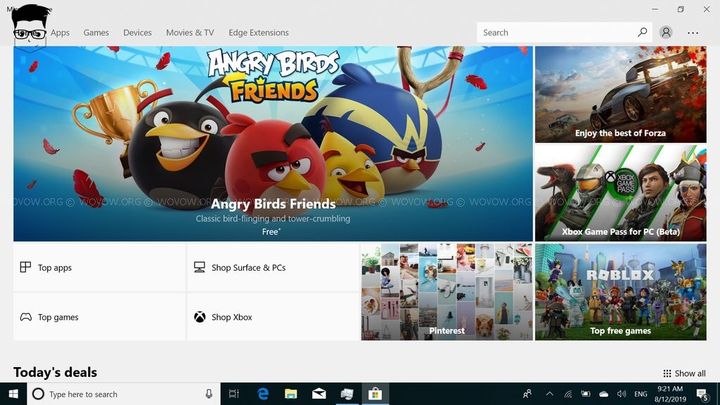Open OneDrive cloud icon in tray
Screen dimensions: 720x405
point(604,394)
